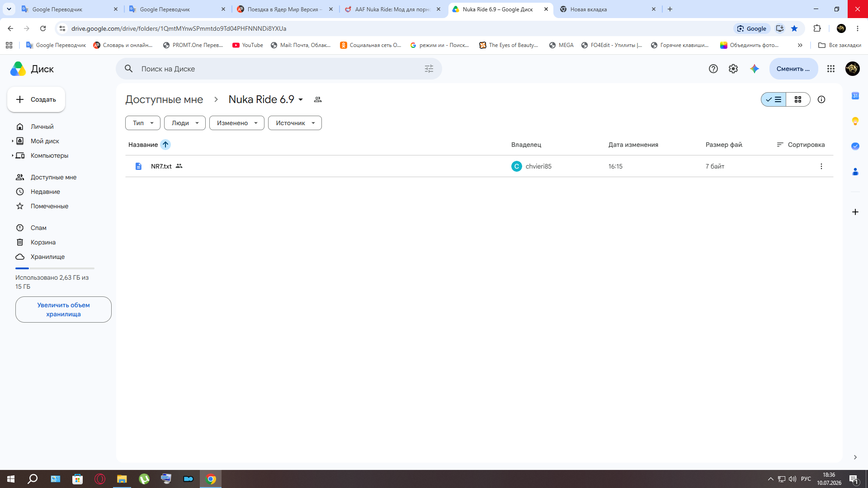This screenshot has height=488, width=868.
Task: Go to Помеченные in sidebar
Action: (49, 206)
